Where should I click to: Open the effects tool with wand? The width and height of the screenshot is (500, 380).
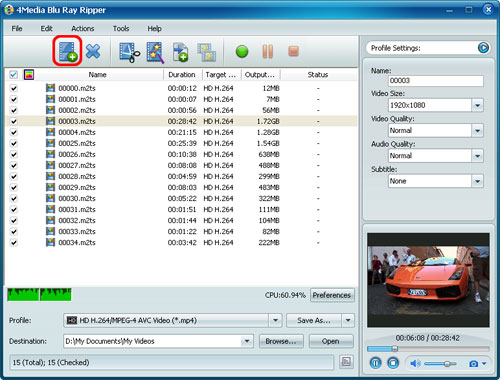pos(155,52)
